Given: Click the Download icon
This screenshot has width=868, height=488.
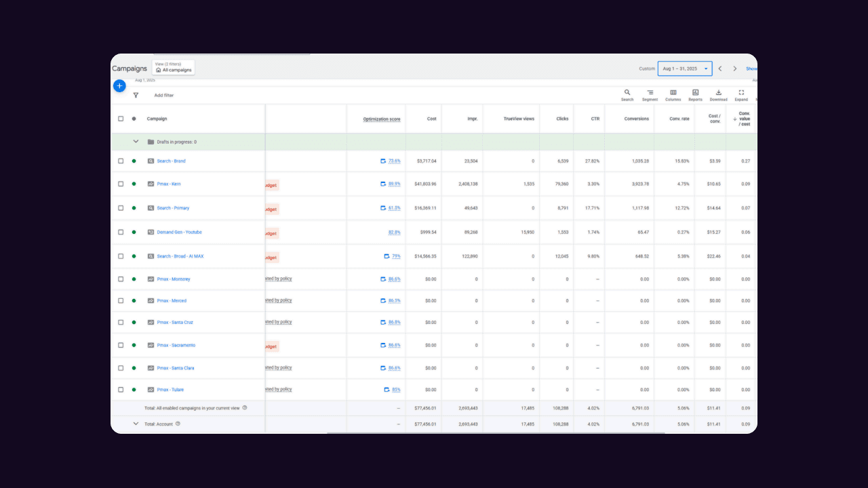Looking at the screenshot, I should coord(719,93).
